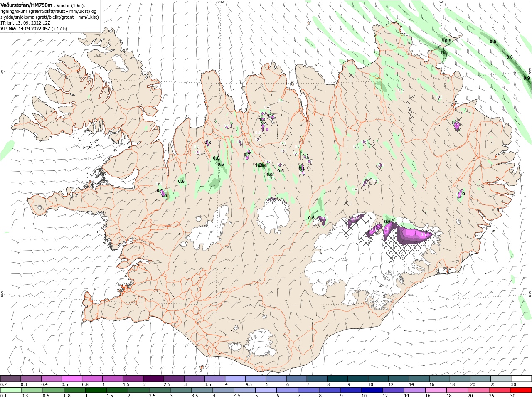Click the 1.0 precipitation value on map
This screenshot has height=399, width=532.
[x=269, y=175]
